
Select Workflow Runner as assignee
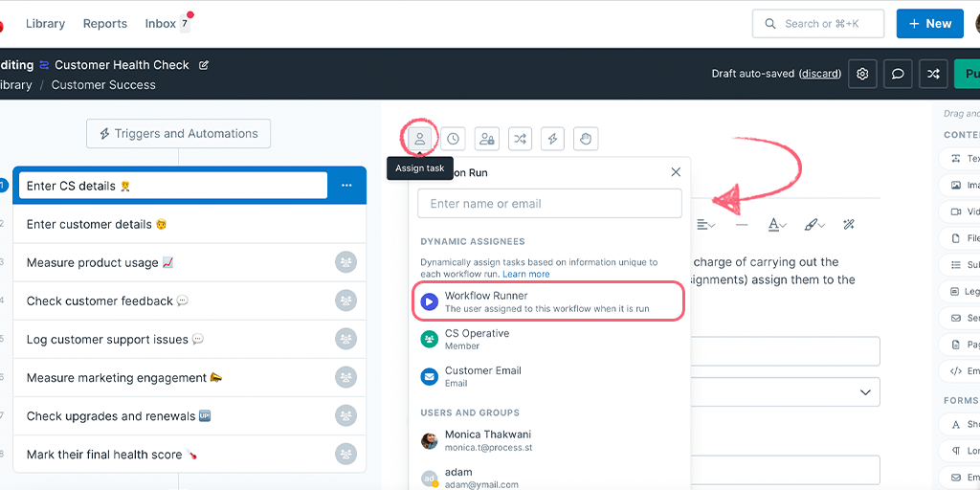(x=548, y=301)
